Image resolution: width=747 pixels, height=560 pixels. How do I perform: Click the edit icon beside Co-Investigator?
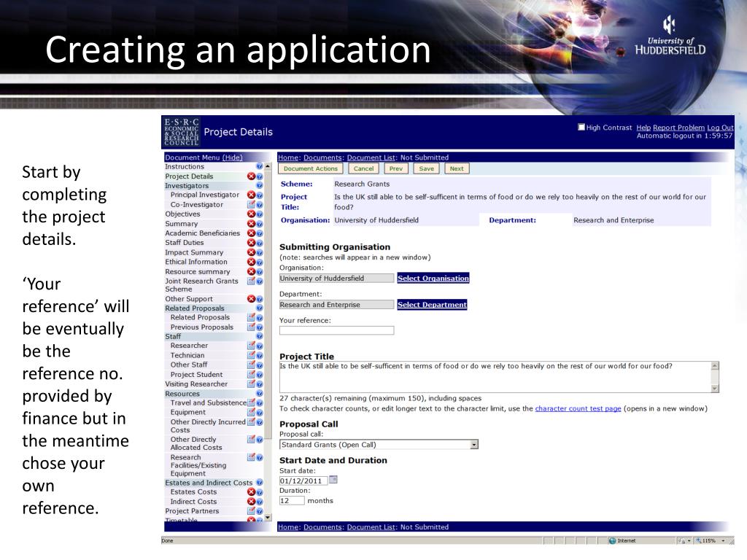[x=252, y=205]
